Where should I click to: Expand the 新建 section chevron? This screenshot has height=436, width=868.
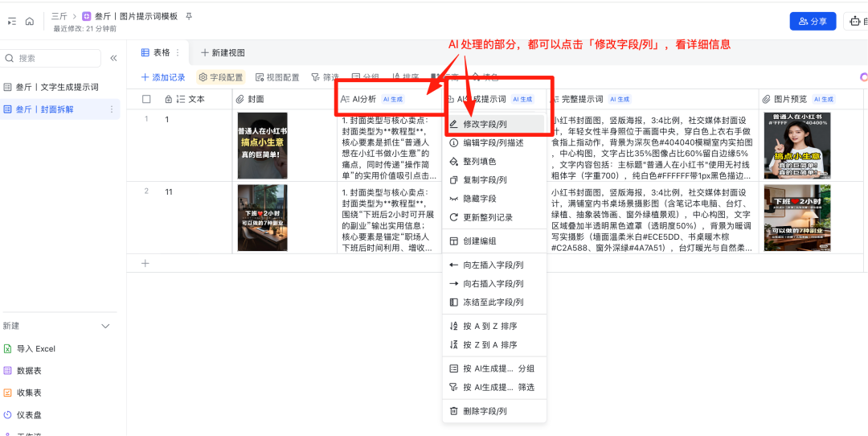[x=105, y=326]
